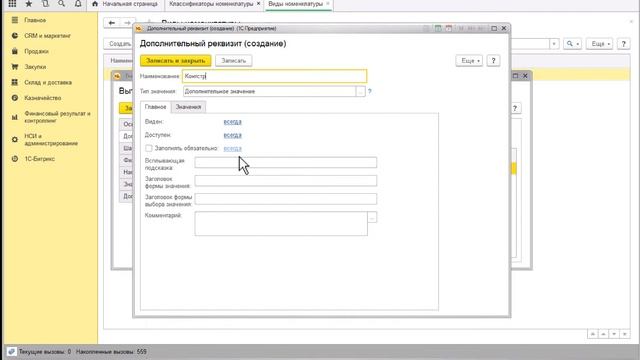Viewport: 640px width, 360px height.
Task: Open calendar icon in dialog title bar
Action: pyautogui.click(x=449, y=28)
